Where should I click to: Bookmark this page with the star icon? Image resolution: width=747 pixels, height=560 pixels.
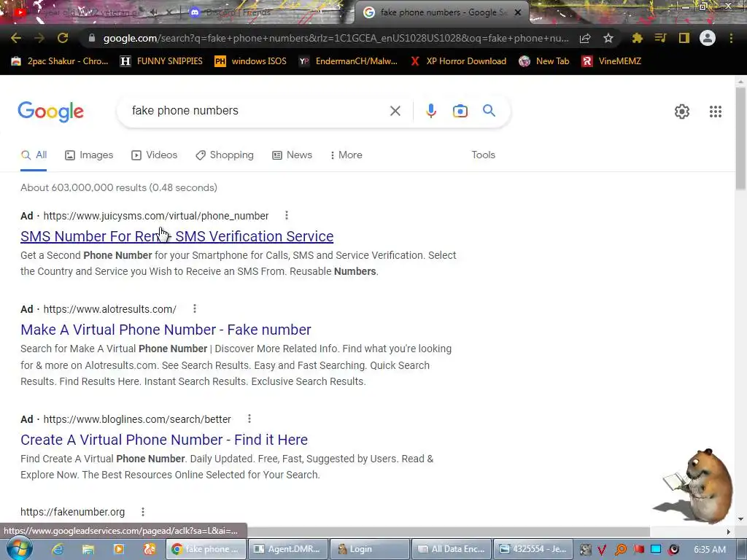pyautogui.click(x=608, y=38)
